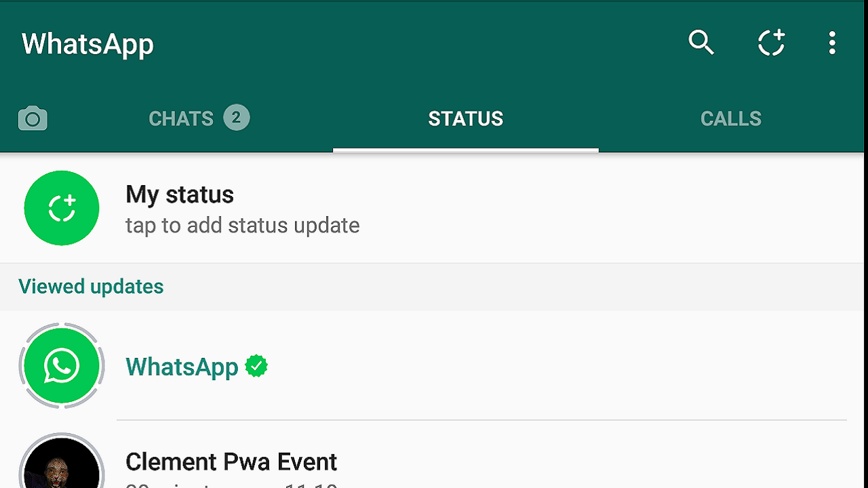Screen dimensions: 868x488
Task: Tap the new status icon in header
Action: pos(771,43)
